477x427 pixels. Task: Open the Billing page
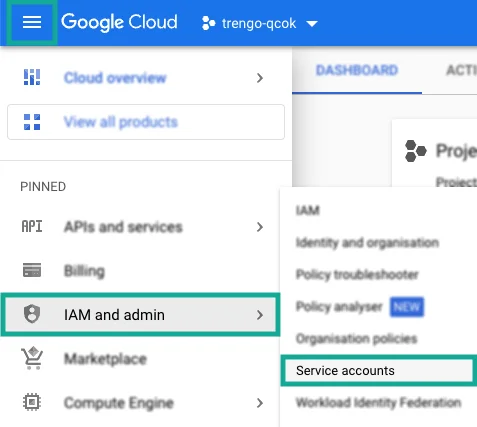(x=140, y=271)
